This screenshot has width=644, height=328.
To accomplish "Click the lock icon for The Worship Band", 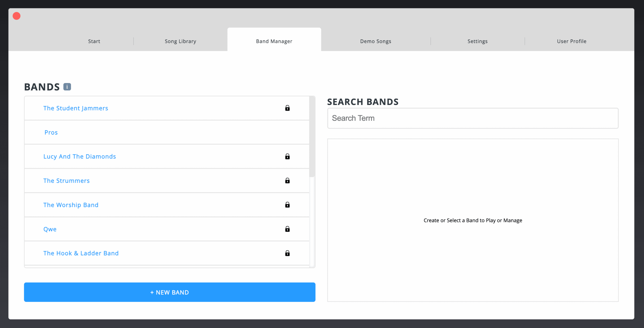I will (287, 205).
